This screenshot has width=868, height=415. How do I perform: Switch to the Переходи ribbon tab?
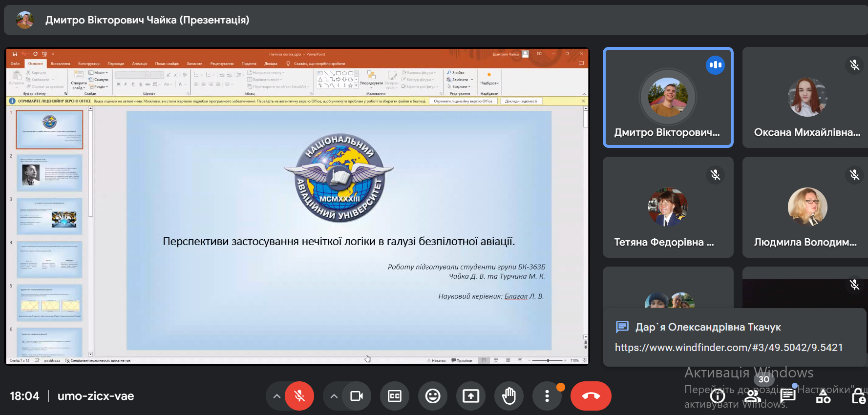[116, 63]
